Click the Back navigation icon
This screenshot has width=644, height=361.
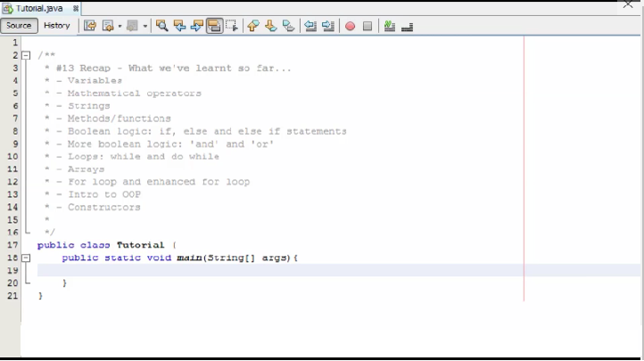108,26
